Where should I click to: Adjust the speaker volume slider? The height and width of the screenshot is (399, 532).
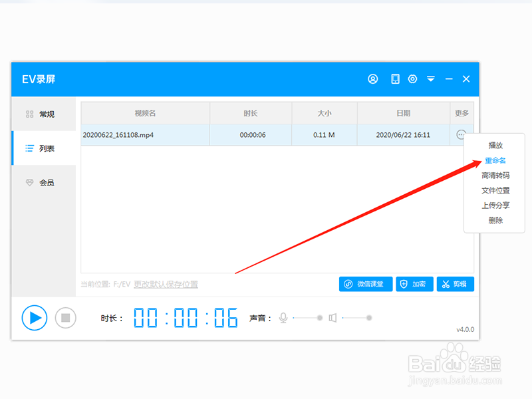pos(357,318)
